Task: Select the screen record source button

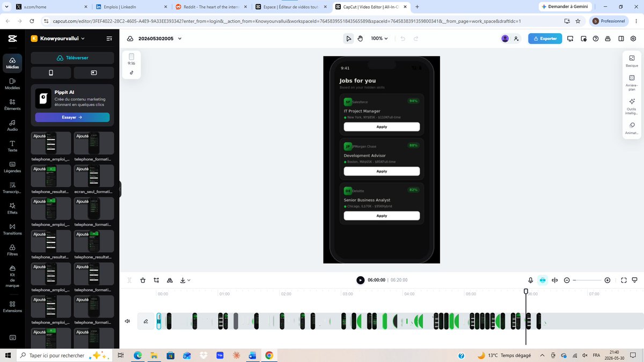Action: [x=94, y=72]
